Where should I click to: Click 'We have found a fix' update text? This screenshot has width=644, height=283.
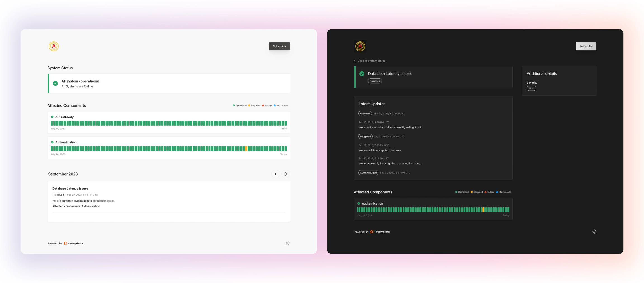390,127
